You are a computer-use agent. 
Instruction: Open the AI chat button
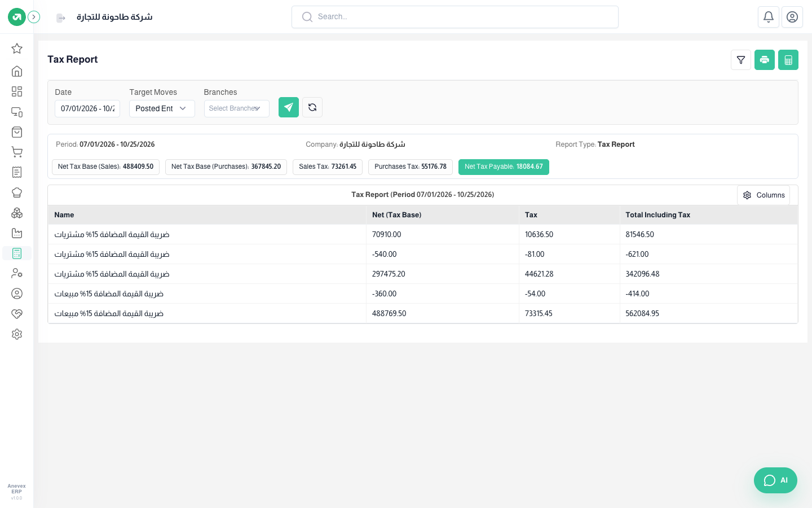tap(775, 480)
